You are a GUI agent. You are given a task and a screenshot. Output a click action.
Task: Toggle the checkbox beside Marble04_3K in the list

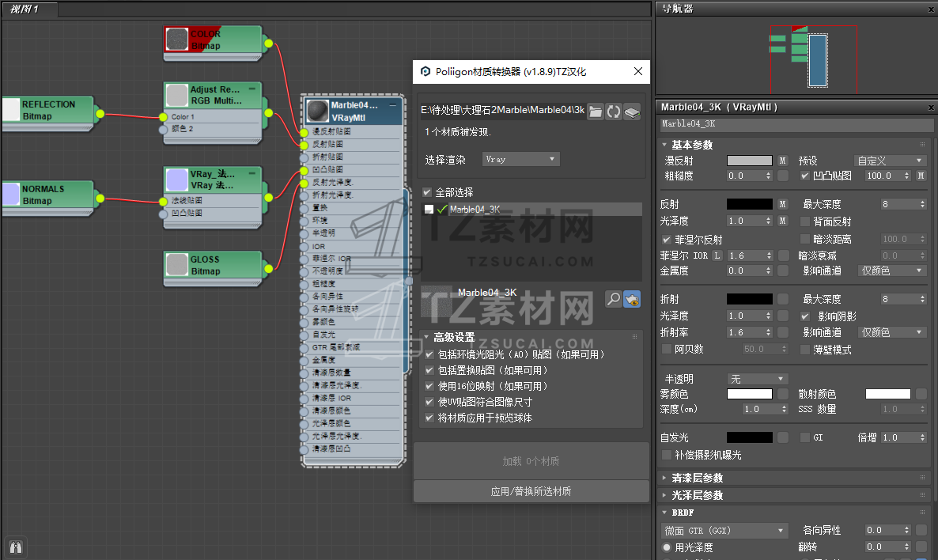coord(429,210)
